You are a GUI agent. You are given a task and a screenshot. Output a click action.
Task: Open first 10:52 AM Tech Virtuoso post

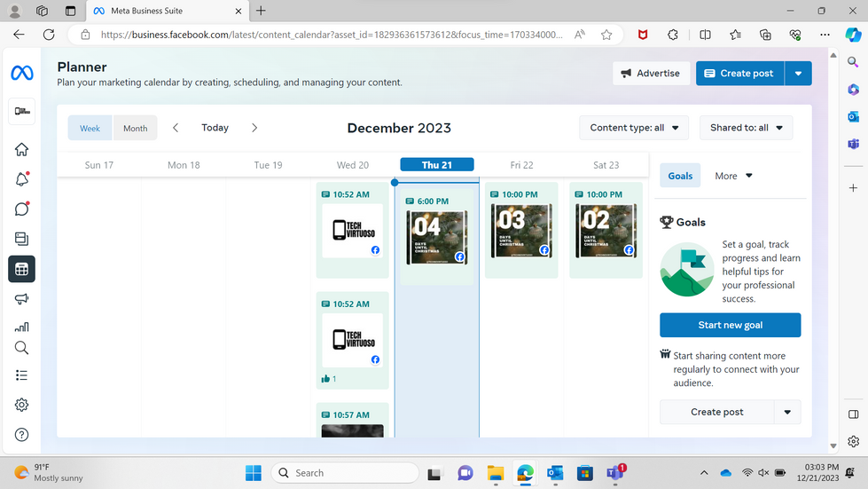point(353,231)
